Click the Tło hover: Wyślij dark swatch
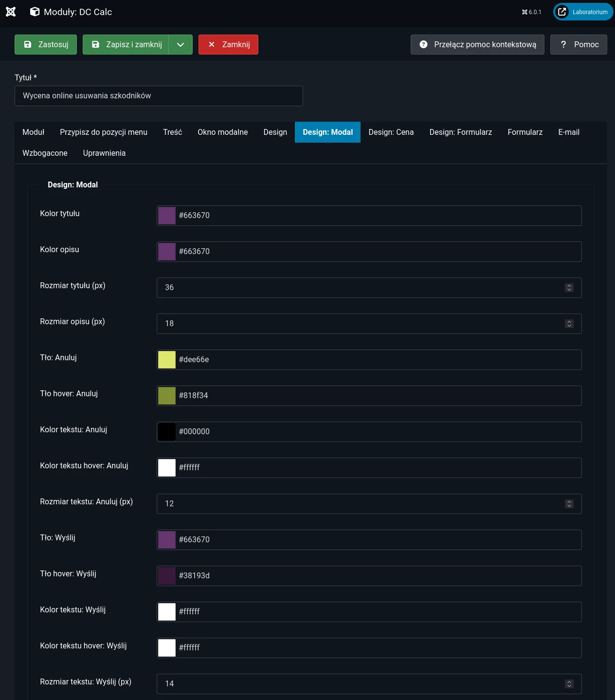 click(x=167, y=576)
